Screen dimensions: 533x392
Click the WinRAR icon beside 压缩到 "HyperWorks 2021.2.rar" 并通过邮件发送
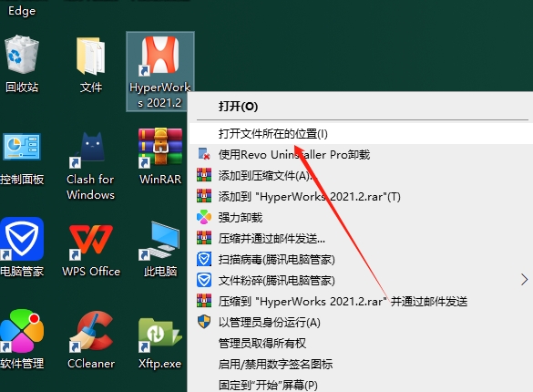pos(204,301)
